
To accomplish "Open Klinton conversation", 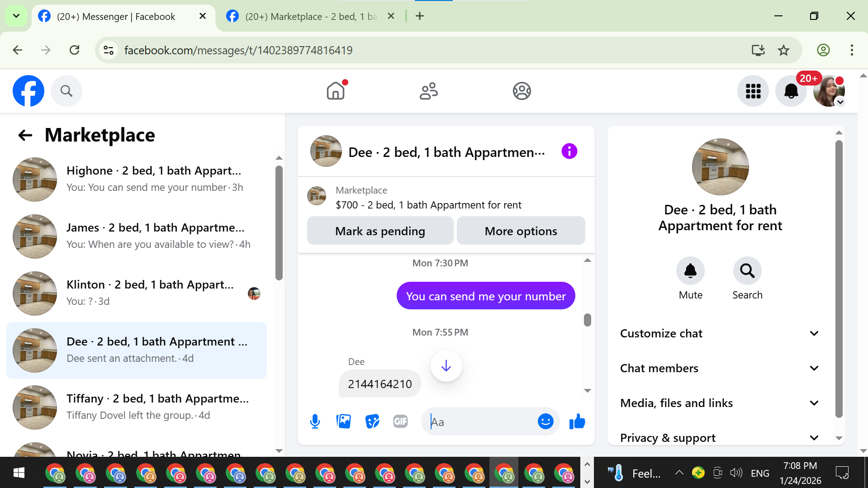I will click(x=137, y=293).
